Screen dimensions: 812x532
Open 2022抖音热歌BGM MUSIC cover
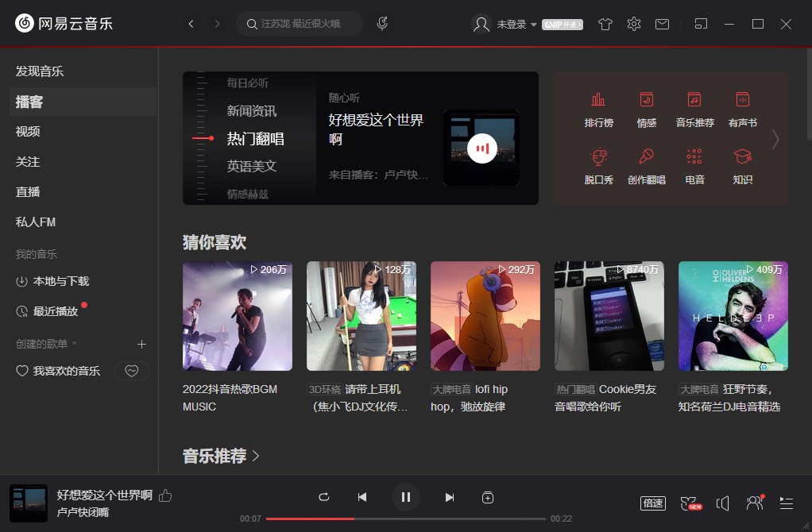click(x=238, y=316)
